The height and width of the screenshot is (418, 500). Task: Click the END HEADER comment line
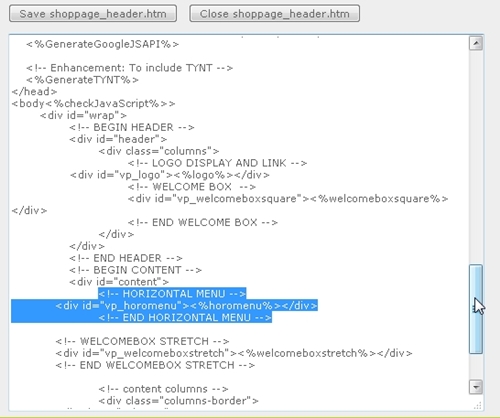[126, 258]
